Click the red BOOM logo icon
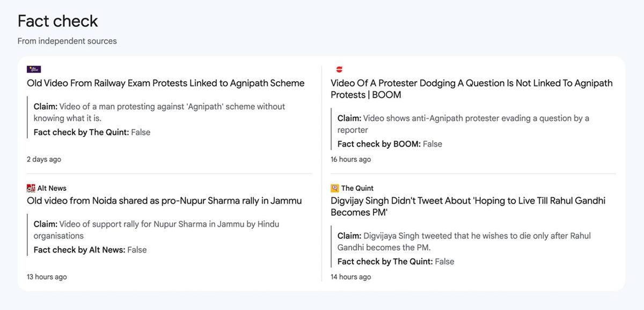The height and width of the screenshot is (310, 644). click(x=339, y=69)
